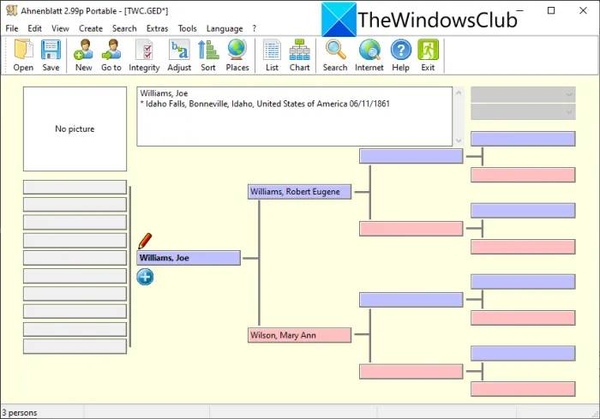600x419 pixels.
Task: Click the Internet toolbar icon
Action: coord(369,50)
